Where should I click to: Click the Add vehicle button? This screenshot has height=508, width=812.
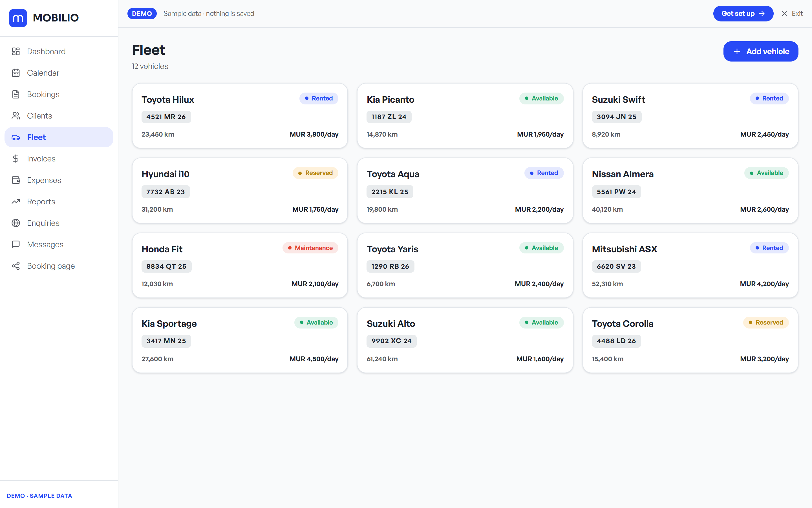pos(761,51)
